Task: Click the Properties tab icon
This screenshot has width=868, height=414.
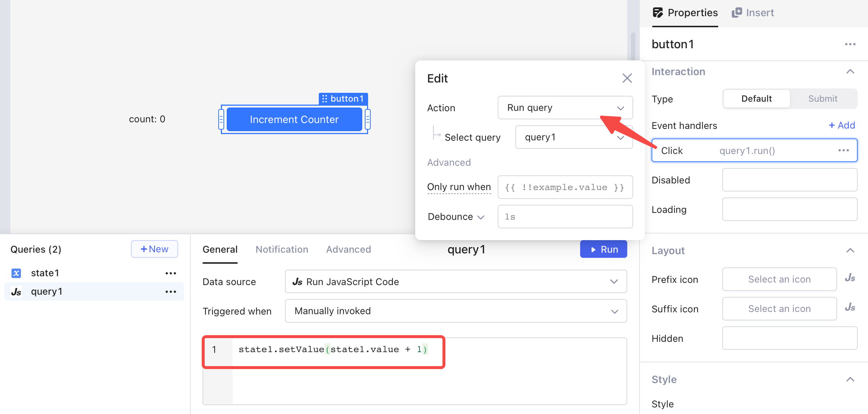Action: click(658, 13)
